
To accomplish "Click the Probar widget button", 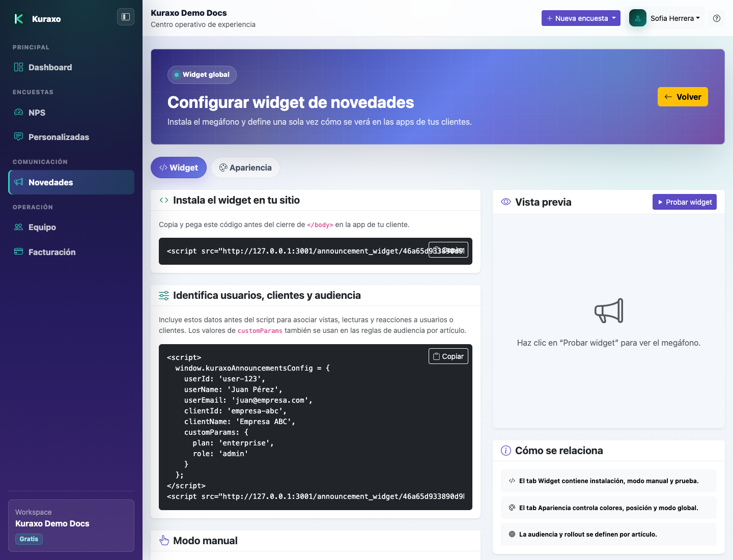I will pyautogui.click(x=685, y=202).
